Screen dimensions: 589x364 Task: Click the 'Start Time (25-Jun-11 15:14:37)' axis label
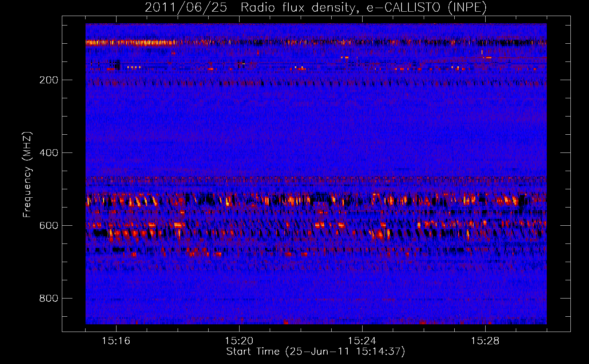(316, 352)
